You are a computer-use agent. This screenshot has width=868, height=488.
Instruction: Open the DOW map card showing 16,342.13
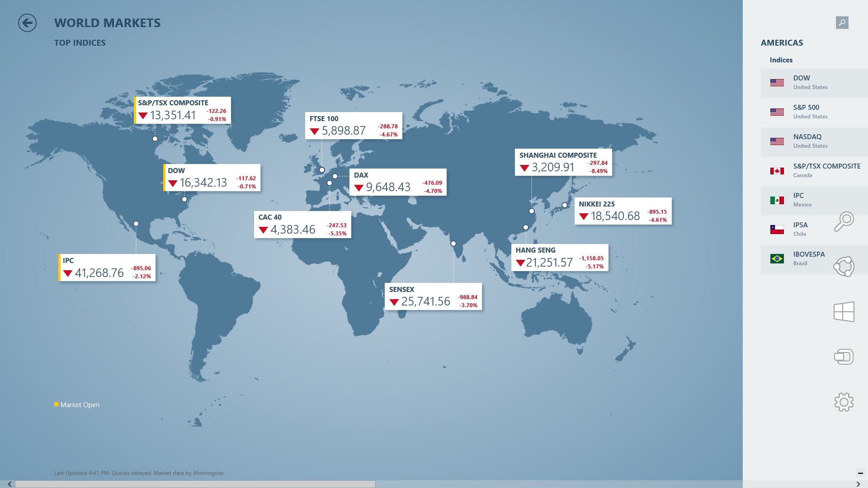click(x=212, y=178)
